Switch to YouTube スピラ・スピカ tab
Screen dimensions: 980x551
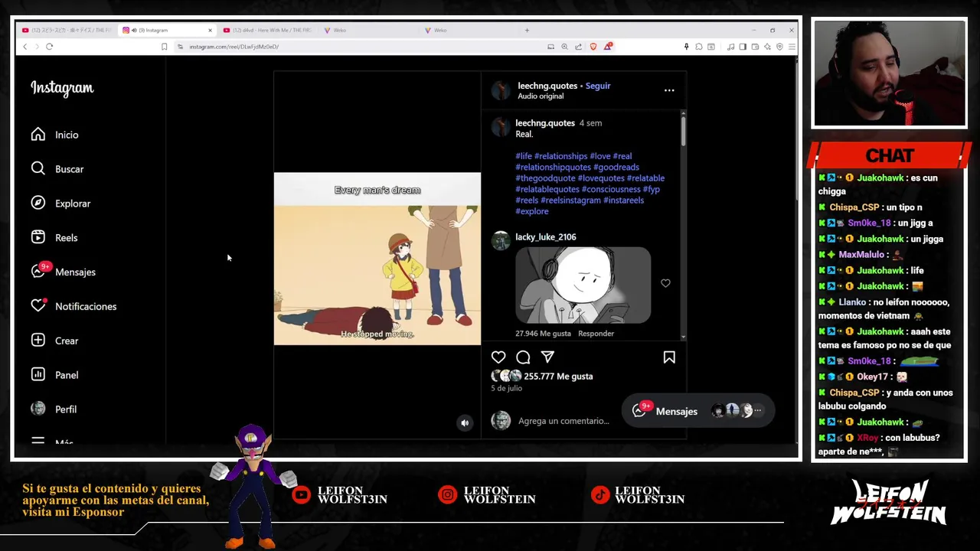click(67, 31)
